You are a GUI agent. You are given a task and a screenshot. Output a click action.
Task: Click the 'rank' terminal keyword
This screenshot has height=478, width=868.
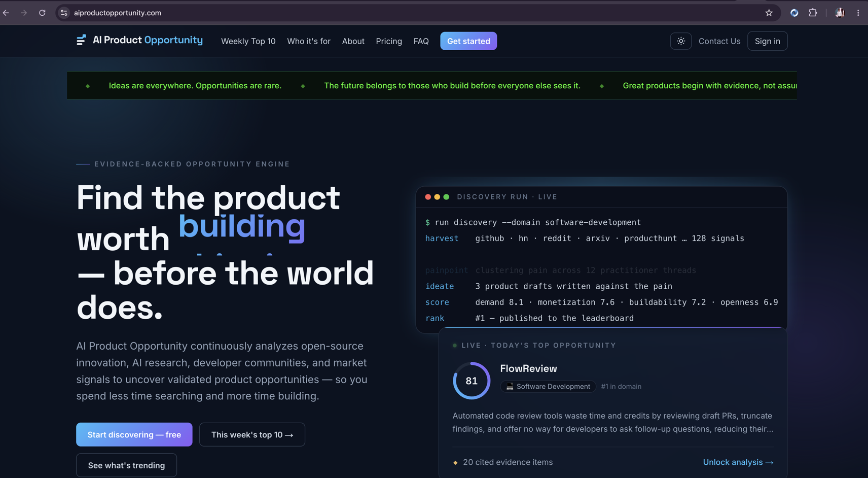coord(435,318)
